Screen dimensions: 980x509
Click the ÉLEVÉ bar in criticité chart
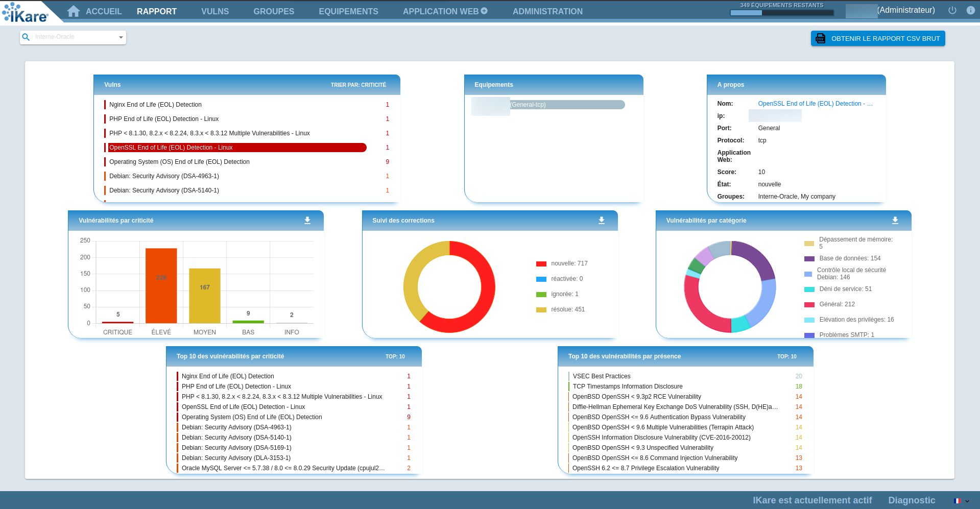point(161,286)
